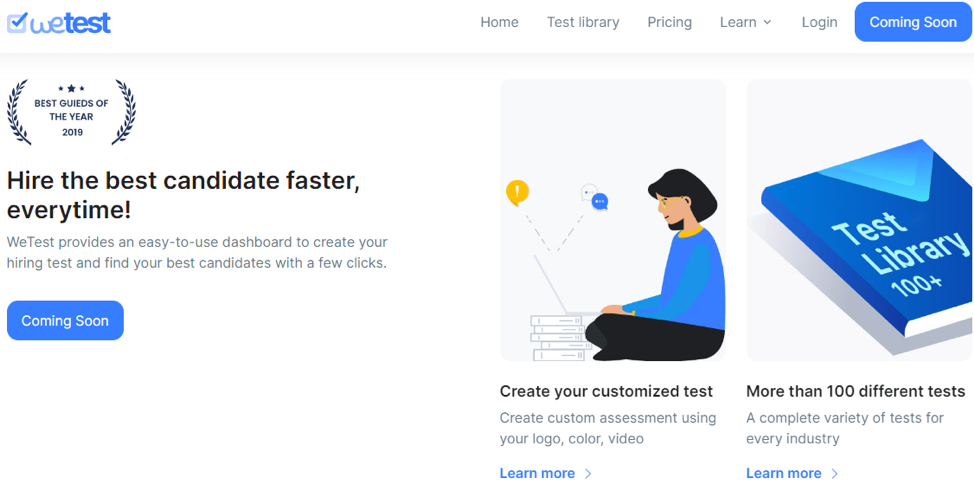Click the 'Create your customized test' heading

[606, 391]
